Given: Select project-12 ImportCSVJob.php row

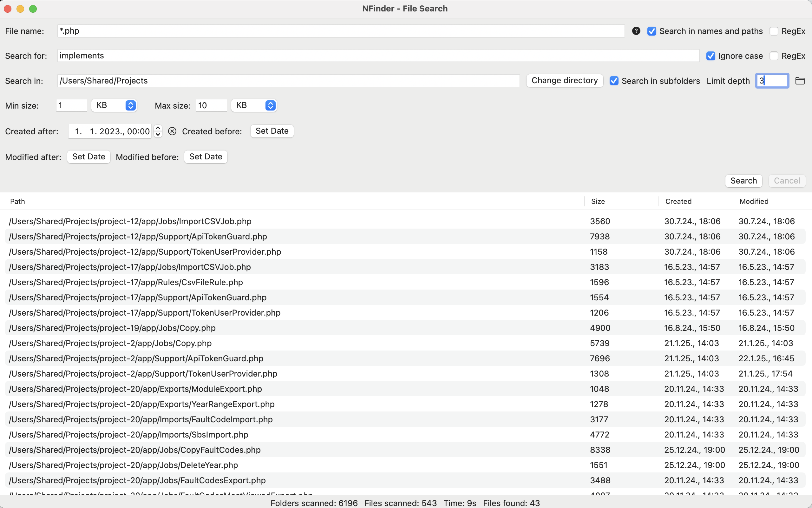Looking at the screenshot, I should 405,221.
